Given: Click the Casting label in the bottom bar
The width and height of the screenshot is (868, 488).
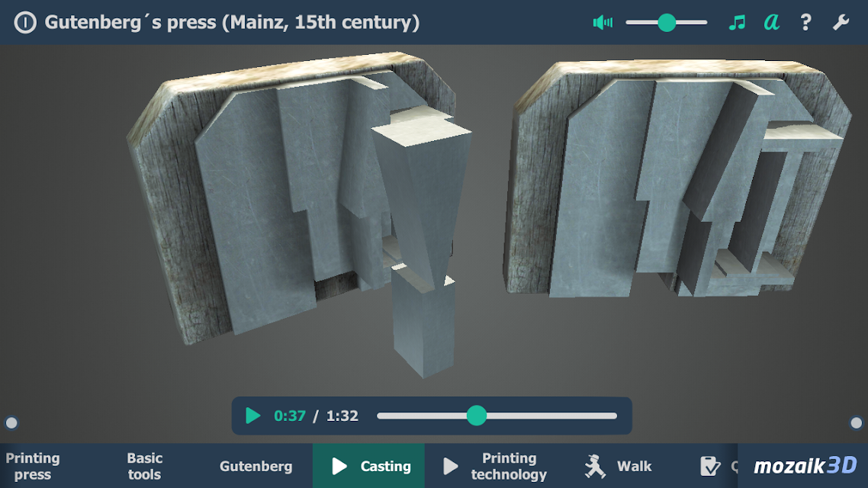Looking at the screenshot, I should [385, 467].
